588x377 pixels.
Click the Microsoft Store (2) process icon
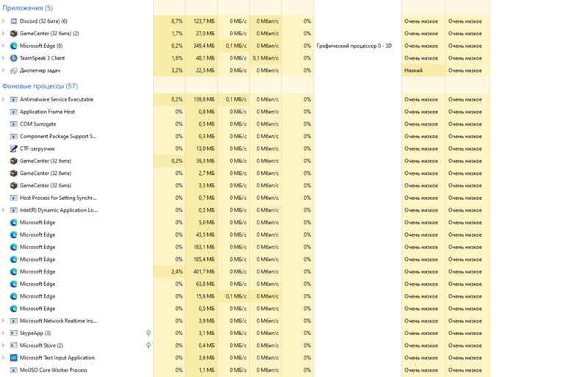[13, 345]
